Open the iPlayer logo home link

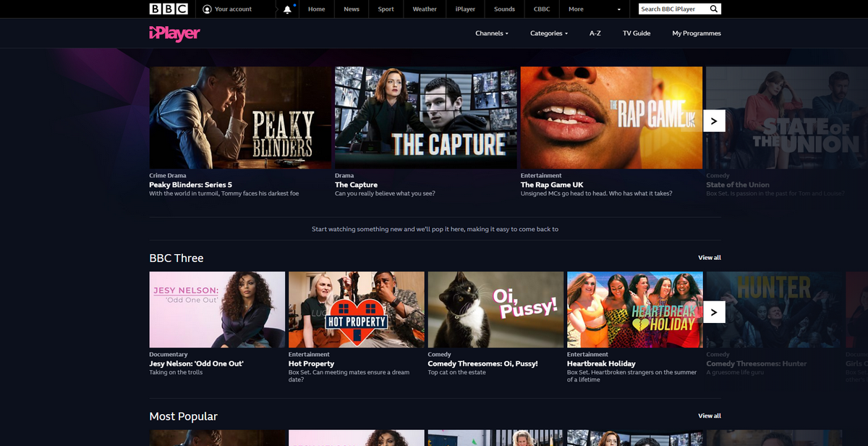coord(174,33)
